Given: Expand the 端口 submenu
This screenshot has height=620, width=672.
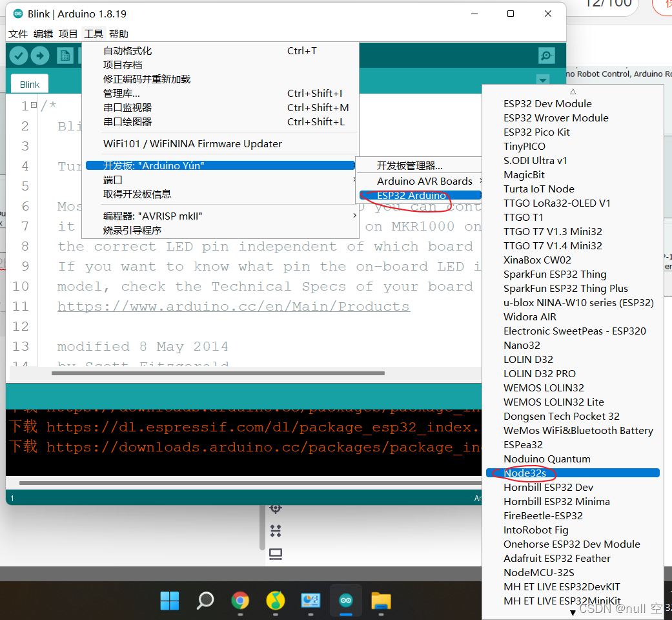Looking at the screenshot, I should pyautogui.click(x=220, y=180).
